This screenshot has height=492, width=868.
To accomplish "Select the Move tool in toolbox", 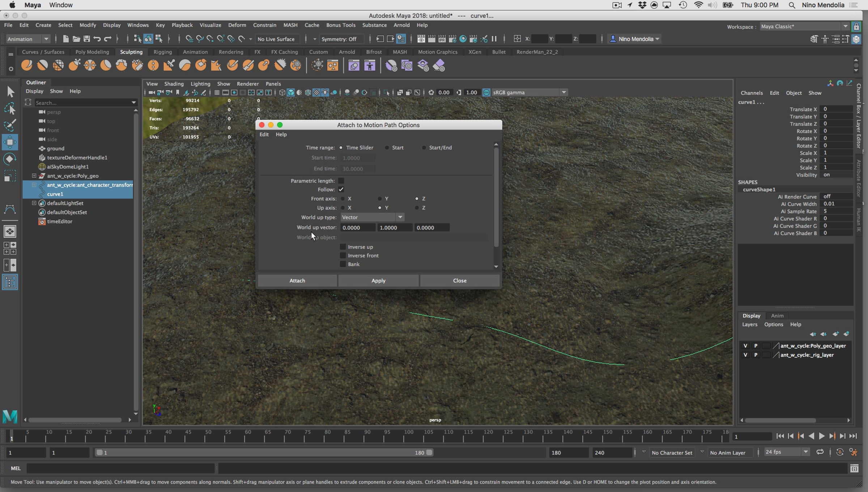I will tap(10, 142).
